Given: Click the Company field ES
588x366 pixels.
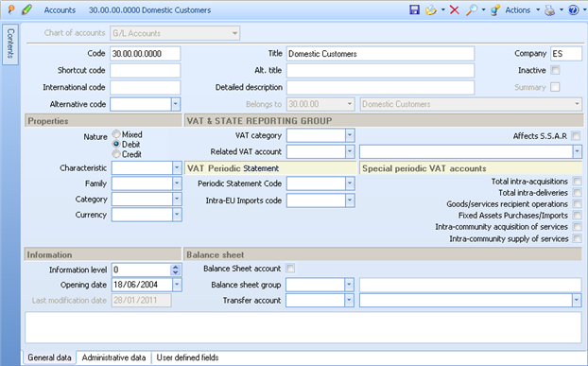Looking at the screenshot, I should pos(566,54).
